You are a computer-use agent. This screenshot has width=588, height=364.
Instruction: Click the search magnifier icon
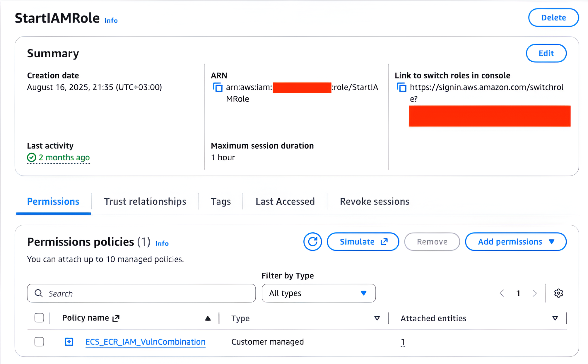point(39,293)
